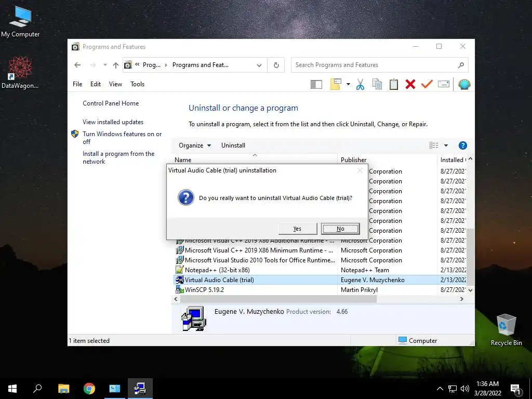Open File Explorer from the taskbar
532x399 pixels.
click(63, 389)
